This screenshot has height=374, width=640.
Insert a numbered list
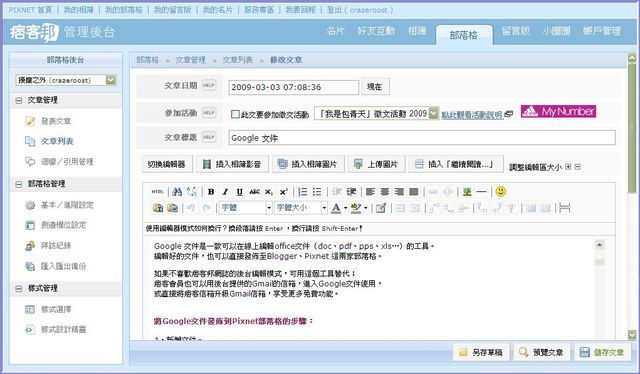[x=302, y=191]
